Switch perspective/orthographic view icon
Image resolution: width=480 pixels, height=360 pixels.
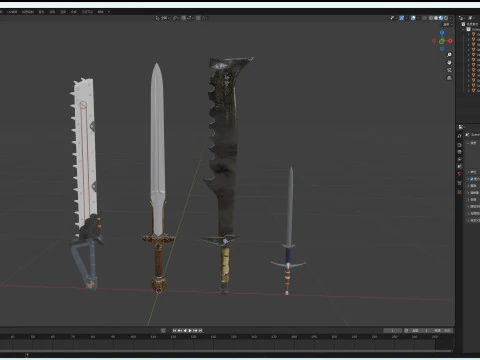[449, 78]
